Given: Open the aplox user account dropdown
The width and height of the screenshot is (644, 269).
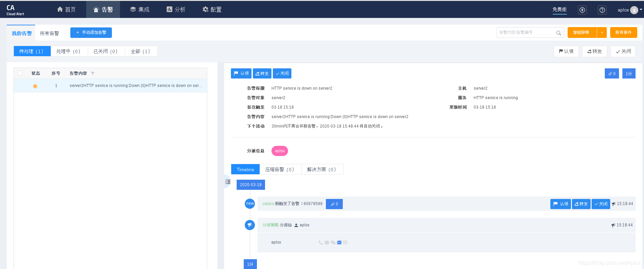Looking at the screenshot, I should tap(629, 10).
